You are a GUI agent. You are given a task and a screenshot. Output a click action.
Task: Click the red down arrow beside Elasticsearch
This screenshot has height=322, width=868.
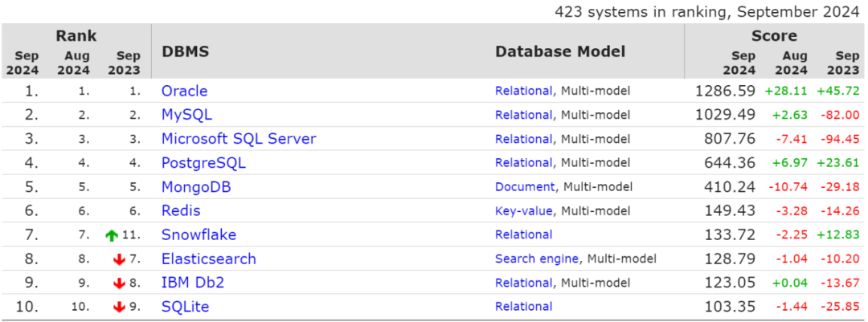point(119,259)
